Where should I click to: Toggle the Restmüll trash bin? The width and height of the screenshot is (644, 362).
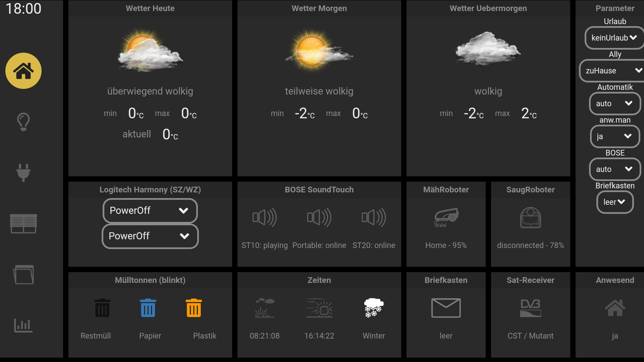point(102,308)
